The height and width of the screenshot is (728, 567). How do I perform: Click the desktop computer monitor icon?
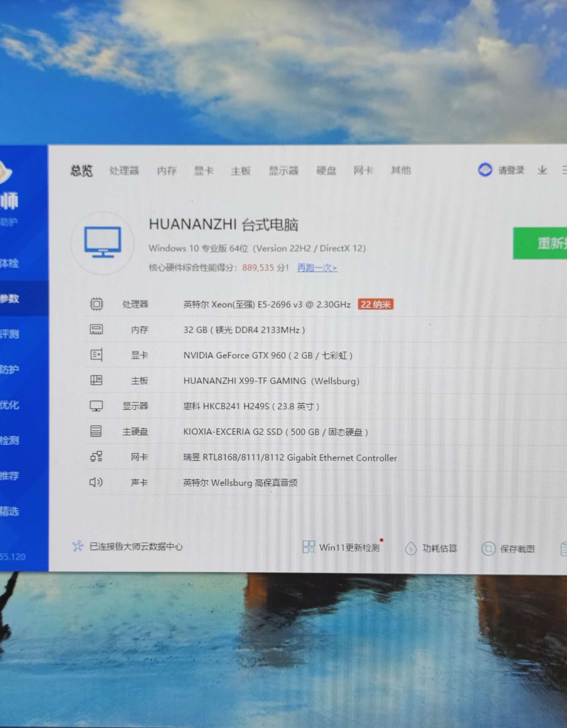[x=103, y=243]
